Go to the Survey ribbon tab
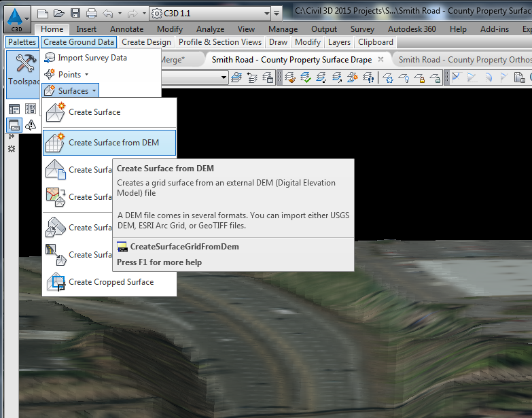Image resolution: width=532 pixels, height=418 pixels. pos(362,29)
